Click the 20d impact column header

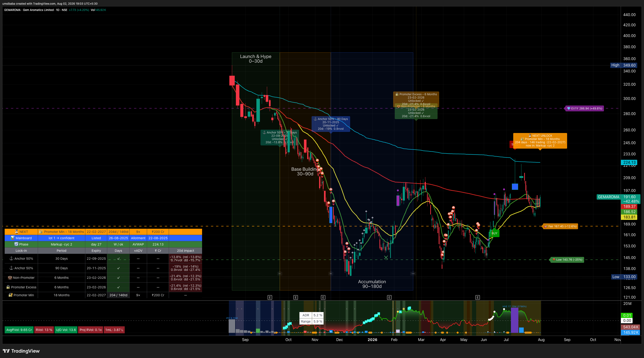click(186, 251)
